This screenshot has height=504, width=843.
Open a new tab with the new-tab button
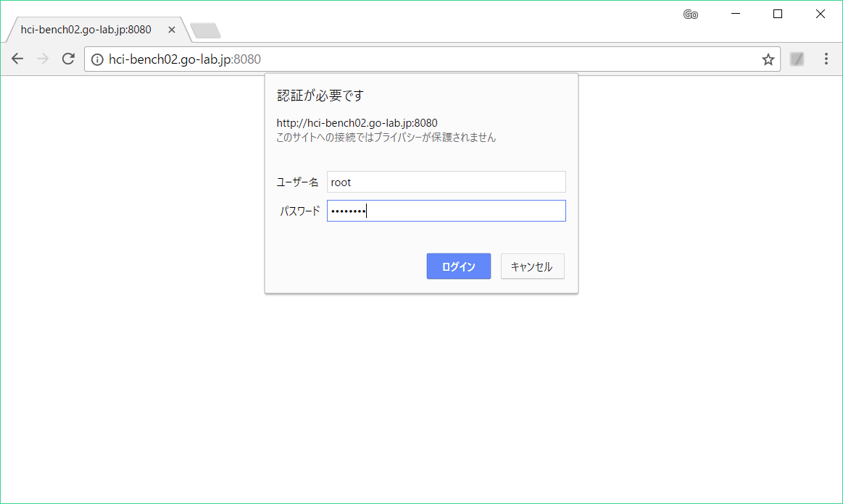click(x=205, y=30)
